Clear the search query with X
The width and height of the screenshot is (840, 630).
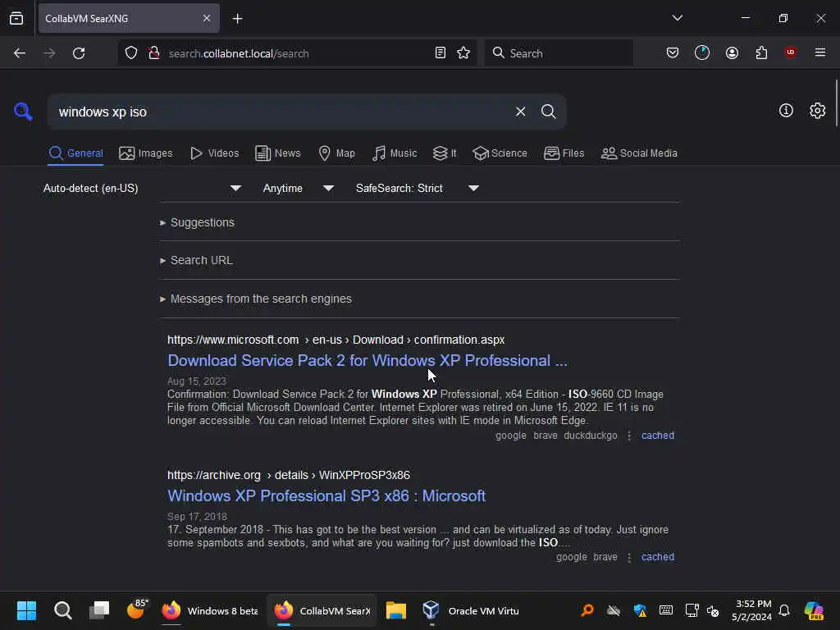(520, 112)
